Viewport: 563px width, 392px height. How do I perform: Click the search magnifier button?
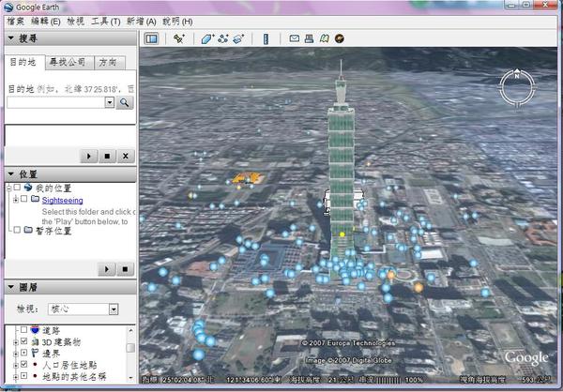(125, 102)
